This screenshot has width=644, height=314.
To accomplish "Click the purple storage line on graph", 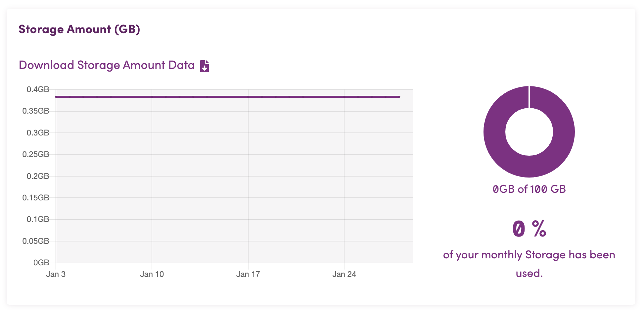I will 228,97.
